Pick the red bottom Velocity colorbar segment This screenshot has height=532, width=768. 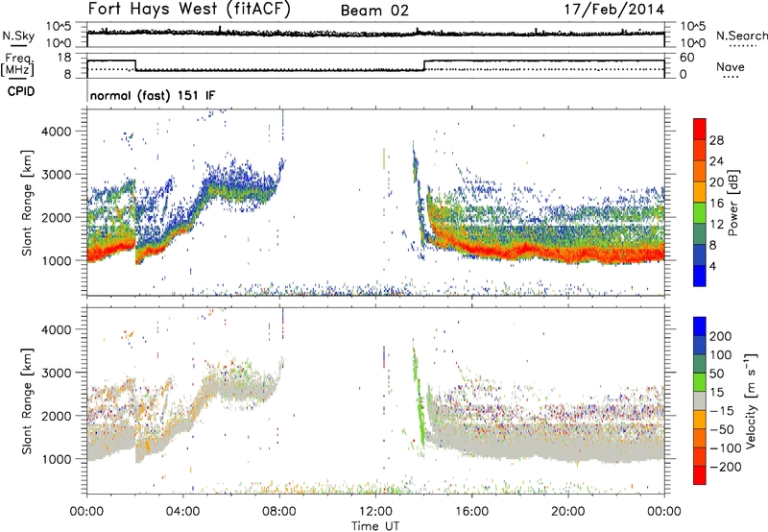coord(700,475)
